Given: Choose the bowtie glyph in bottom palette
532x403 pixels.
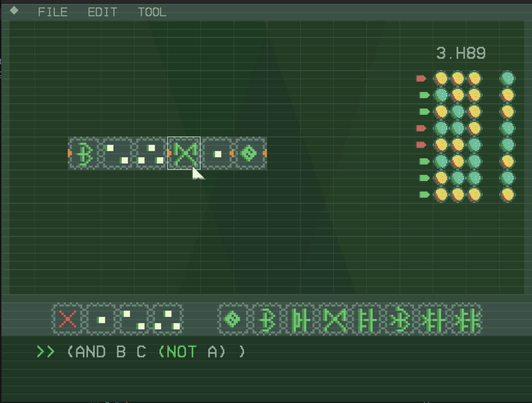Looking at the screenshot, I should [334, 319].
